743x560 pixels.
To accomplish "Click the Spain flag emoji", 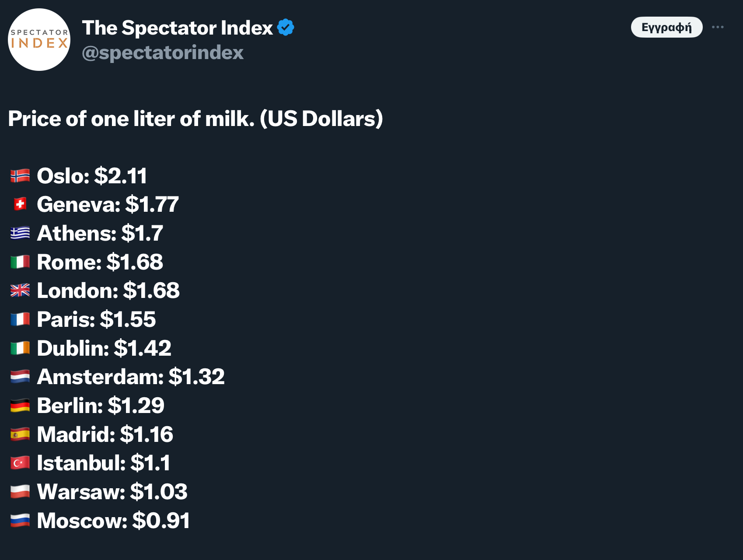I will pos(20,434).
